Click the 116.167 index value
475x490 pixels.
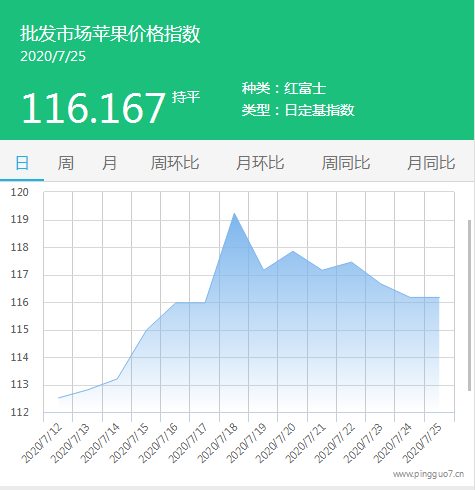93,108
